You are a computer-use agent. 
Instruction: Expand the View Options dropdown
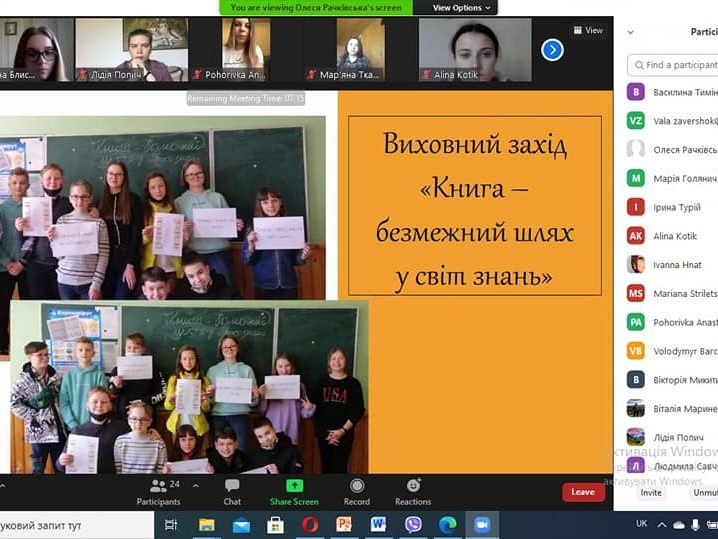click(x=462, y=8)
